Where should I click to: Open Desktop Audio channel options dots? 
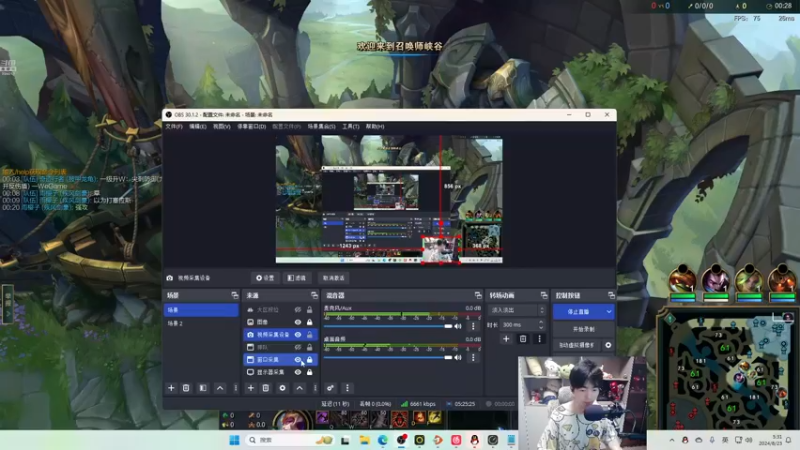point(473,357)
